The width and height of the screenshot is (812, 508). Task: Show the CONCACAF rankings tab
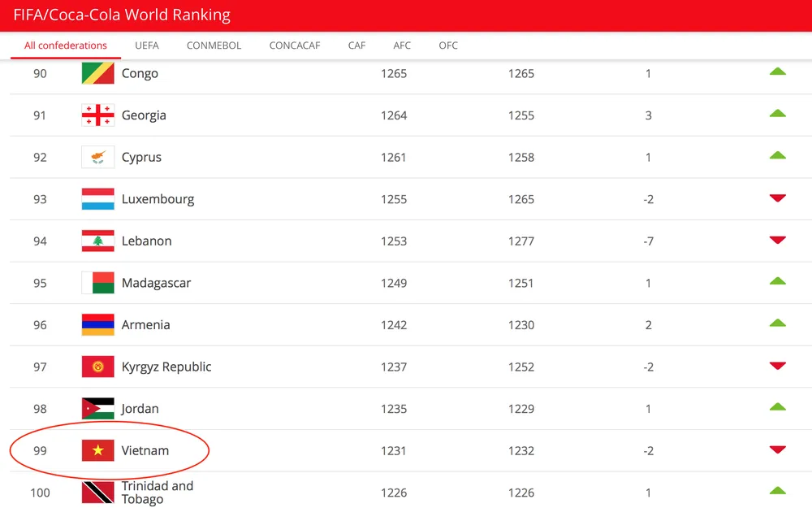(294, 46)
